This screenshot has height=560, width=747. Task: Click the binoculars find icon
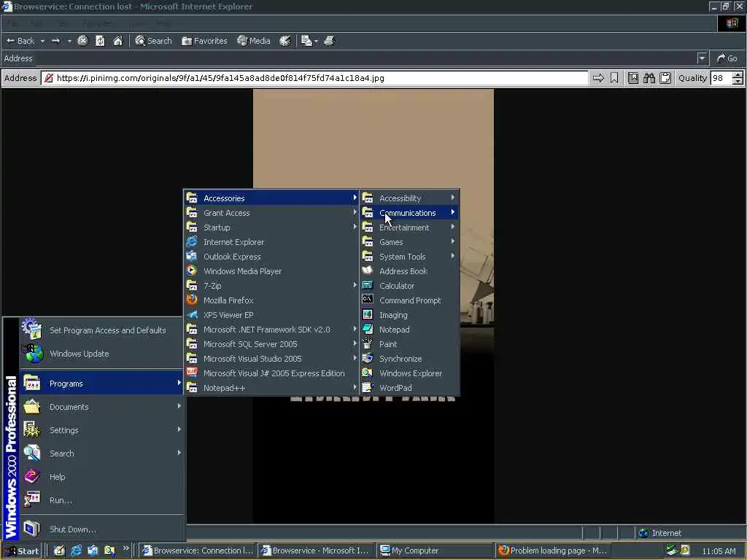pos(649,78)
